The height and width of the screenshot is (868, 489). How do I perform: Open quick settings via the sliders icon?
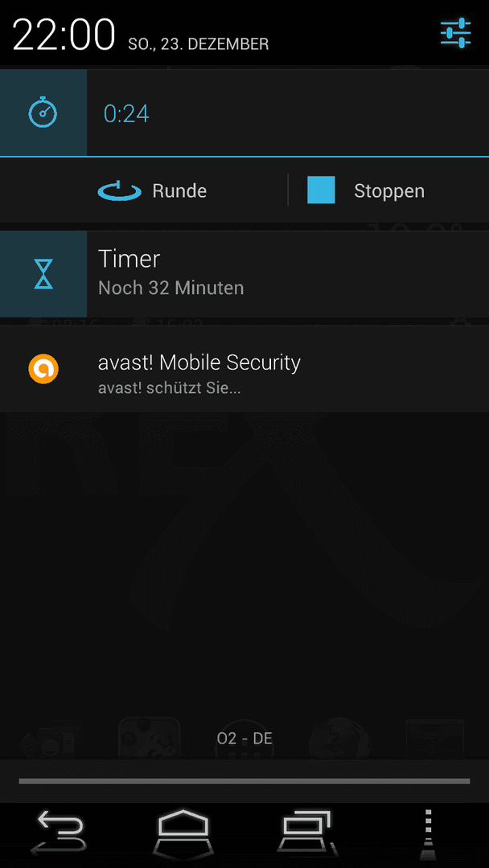455,33
